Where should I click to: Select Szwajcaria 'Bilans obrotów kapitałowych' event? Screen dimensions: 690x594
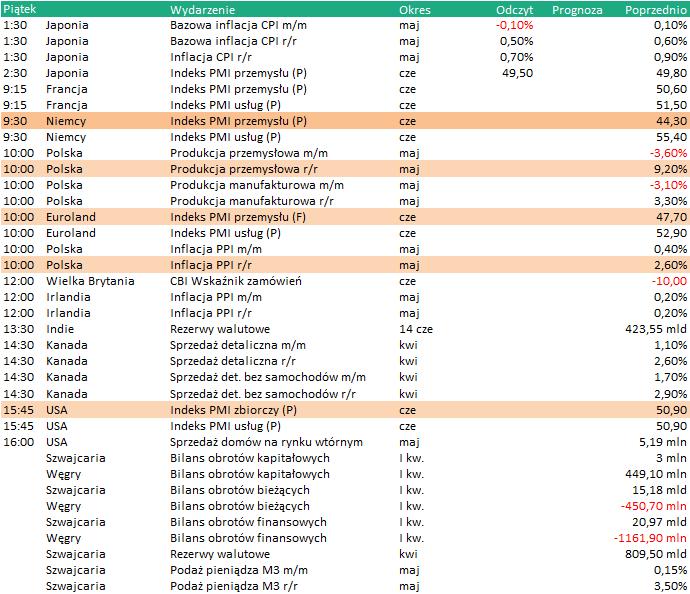[x=250, y=458]
